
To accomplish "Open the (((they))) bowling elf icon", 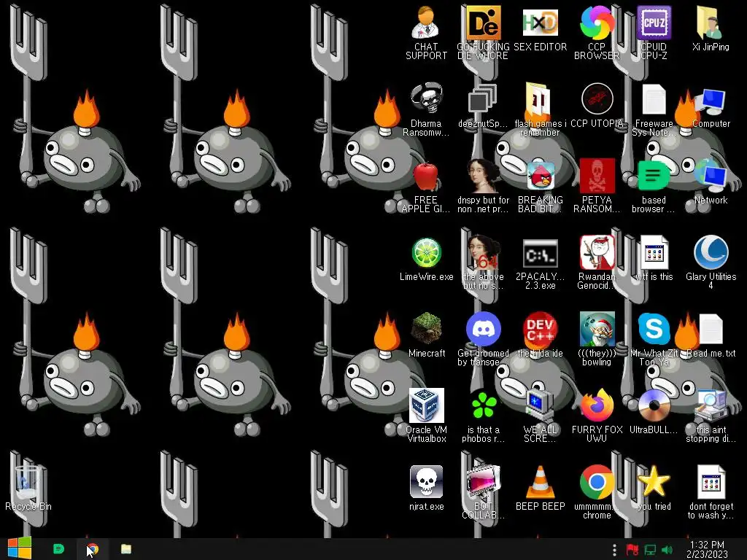I will click(x=597, y=329).
